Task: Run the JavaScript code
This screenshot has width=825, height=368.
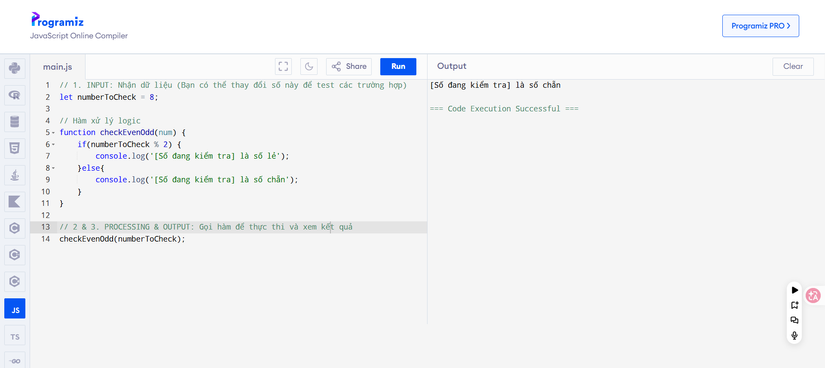Action: click(398, 66)
